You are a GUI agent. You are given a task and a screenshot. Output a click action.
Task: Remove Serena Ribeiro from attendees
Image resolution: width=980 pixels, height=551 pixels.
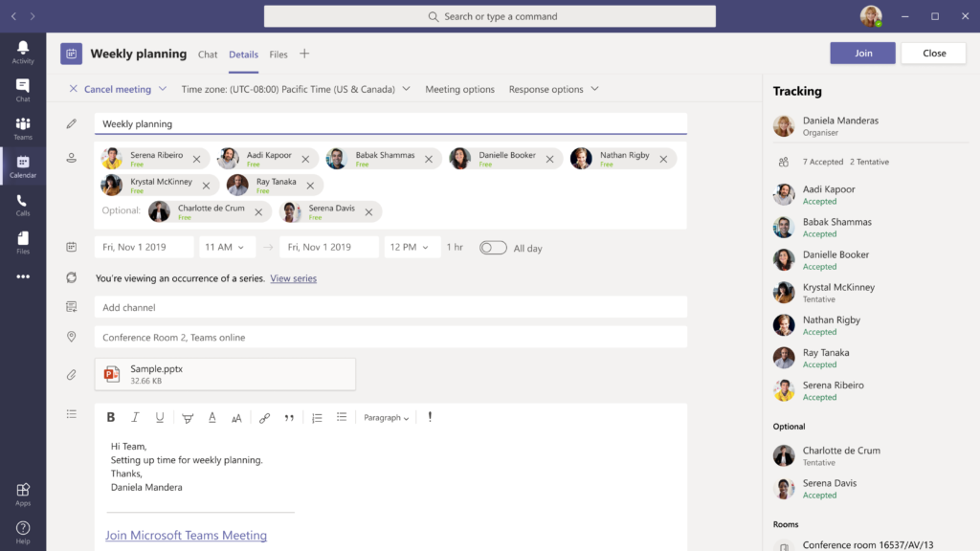pos(197,159)
